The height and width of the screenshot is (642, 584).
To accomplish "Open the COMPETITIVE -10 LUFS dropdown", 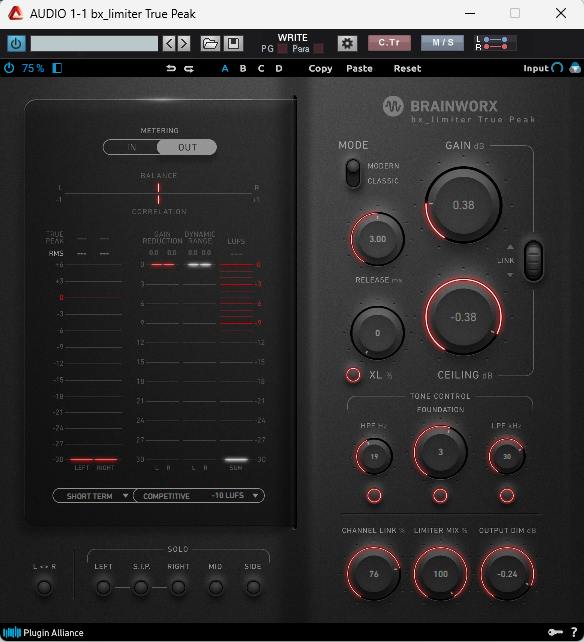I will pos(199,496).
